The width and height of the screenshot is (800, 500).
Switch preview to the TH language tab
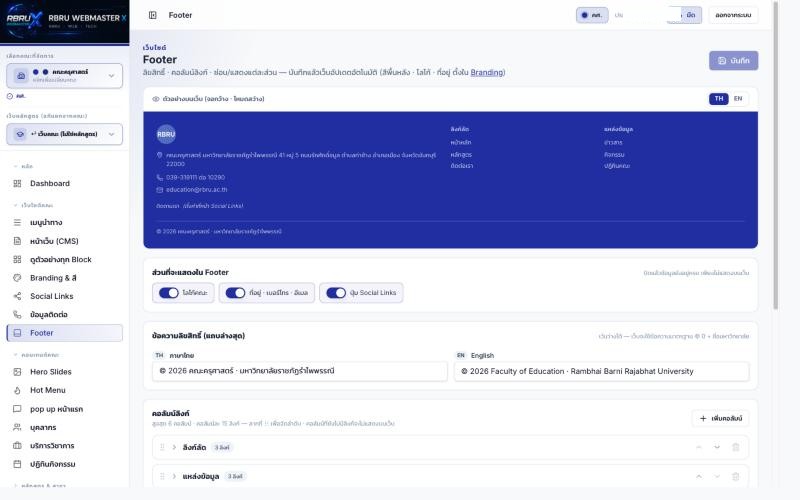(718, 98)
